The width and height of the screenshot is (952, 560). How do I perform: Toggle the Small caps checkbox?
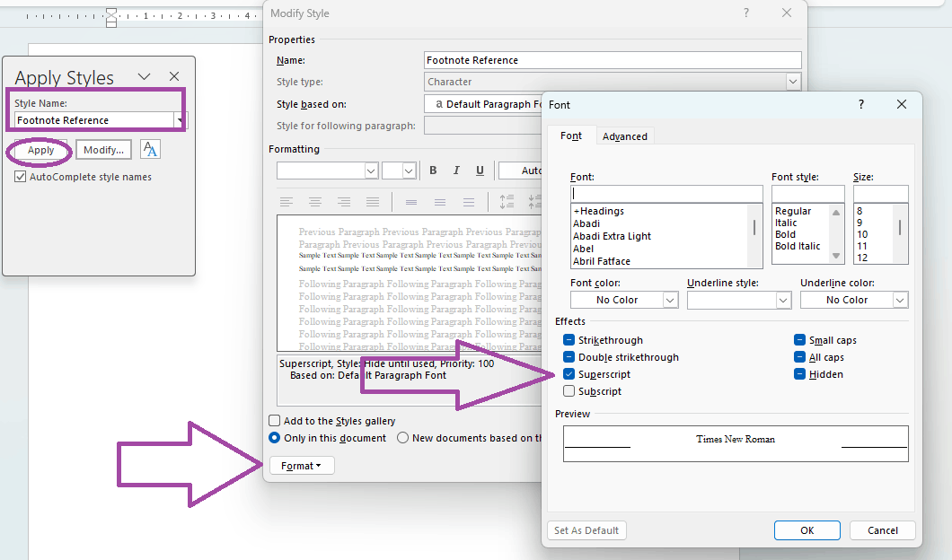(x=799, y=340)
